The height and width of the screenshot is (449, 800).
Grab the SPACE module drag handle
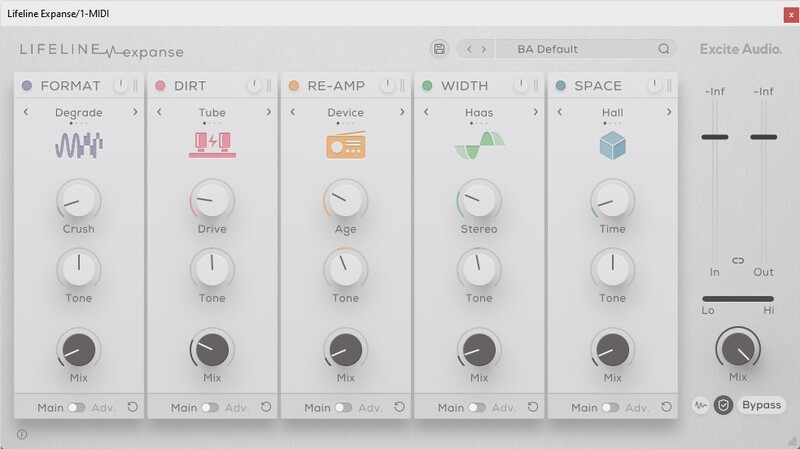click(x=669, y=86)
